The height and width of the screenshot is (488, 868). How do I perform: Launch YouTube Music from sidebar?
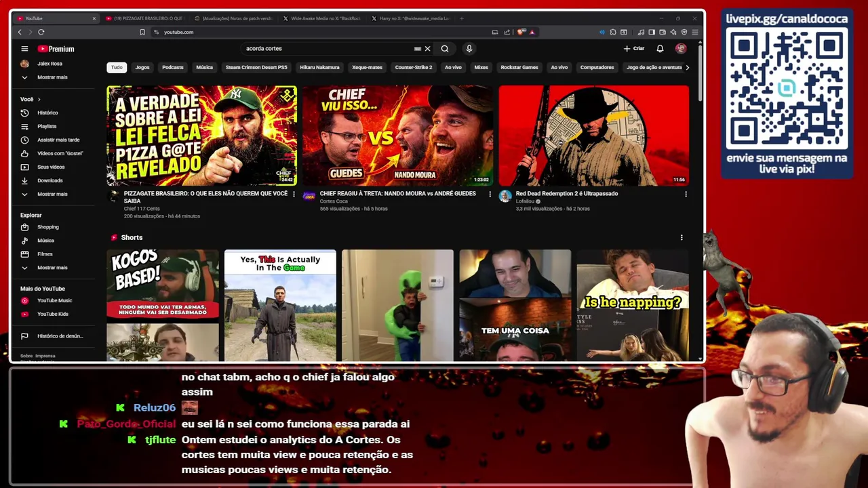pos(54,300)
